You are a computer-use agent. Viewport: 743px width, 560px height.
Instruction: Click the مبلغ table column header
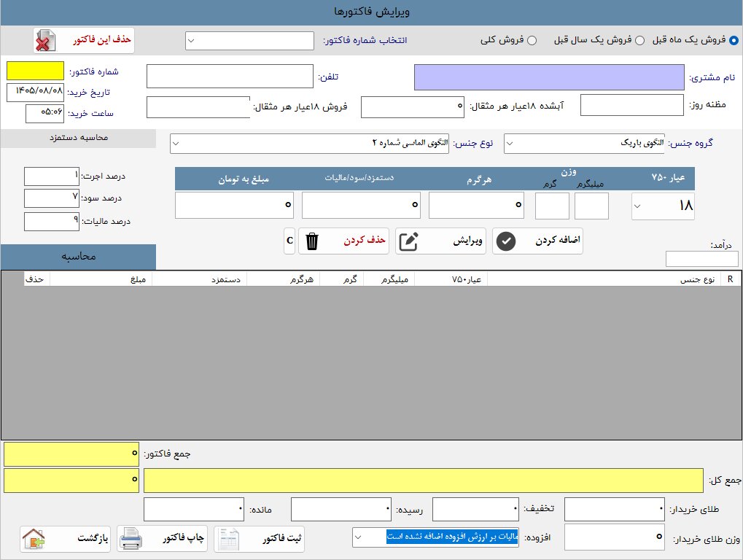tap(101, 279)
